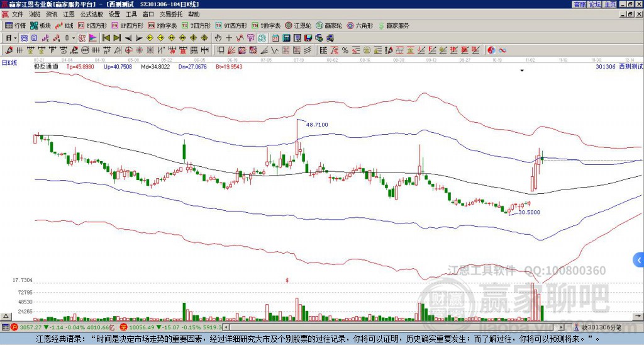Open the T数字表 tool

(x=266, y=25)
